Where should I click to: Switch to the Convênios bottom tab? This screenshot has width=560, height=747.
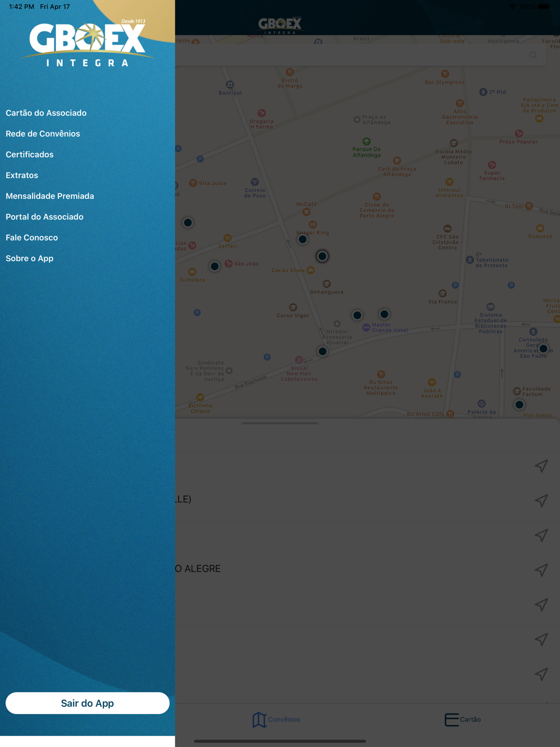tap(276, 720)
